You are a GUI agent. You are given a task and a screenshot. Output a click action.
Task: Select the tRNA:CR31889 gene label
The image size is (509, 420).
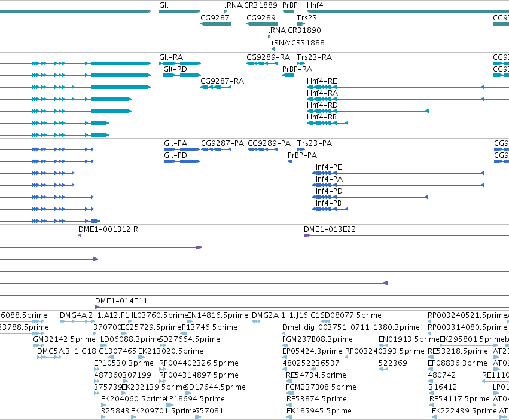click(251, 5)
